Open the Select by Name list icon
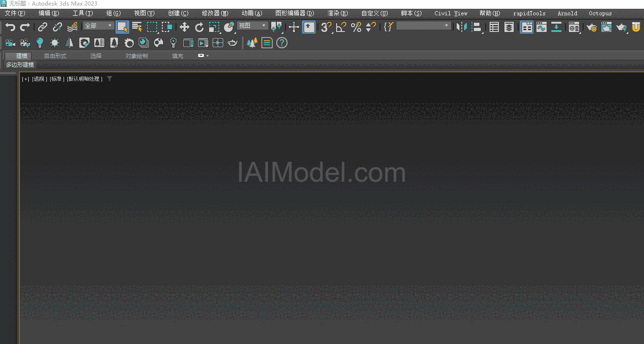Screen dimensions: 644x344 coord(137,27)
